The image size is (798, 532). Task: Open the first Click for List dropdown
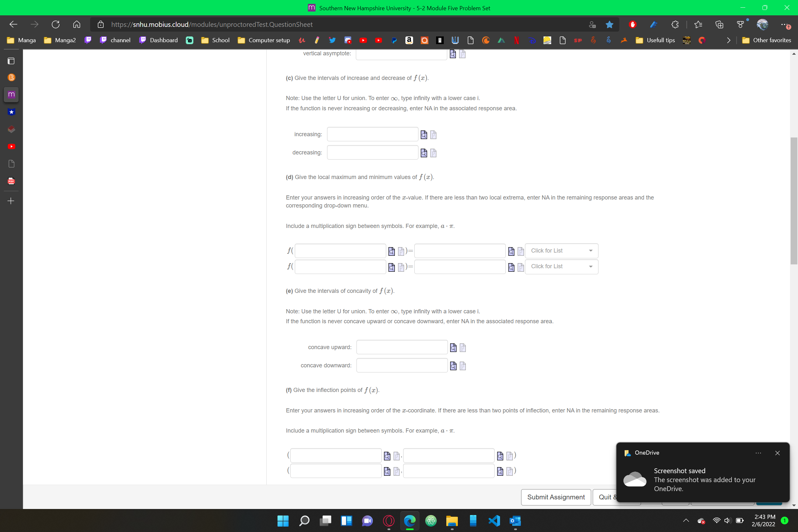click(561, 250)
